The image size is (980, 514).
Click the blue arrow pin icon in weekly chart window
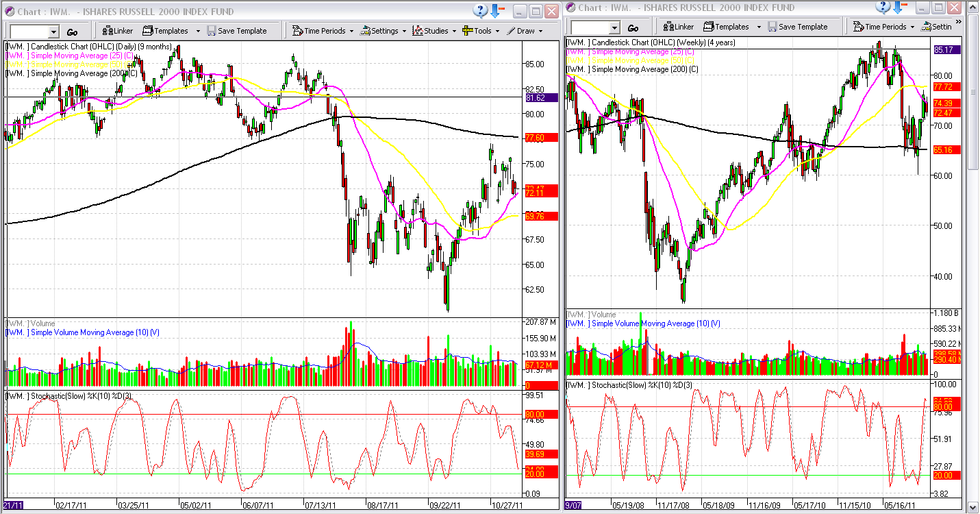tap(901, 7)
